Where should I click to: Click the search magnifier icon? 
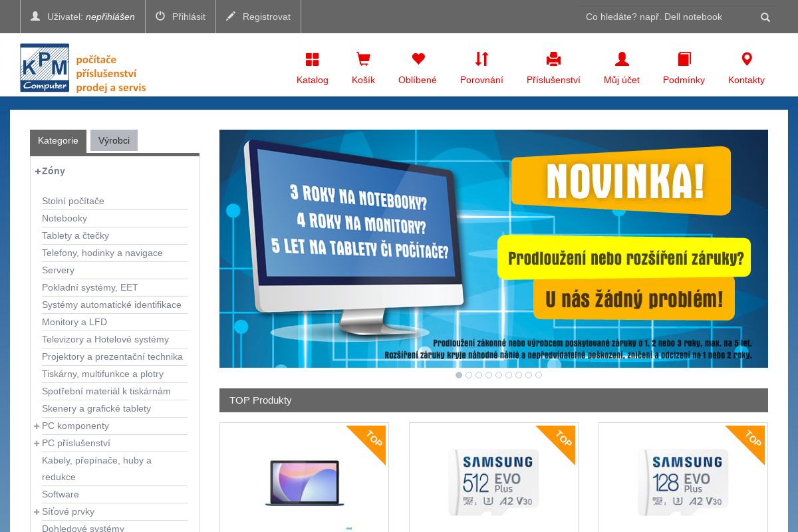[765, 17]
